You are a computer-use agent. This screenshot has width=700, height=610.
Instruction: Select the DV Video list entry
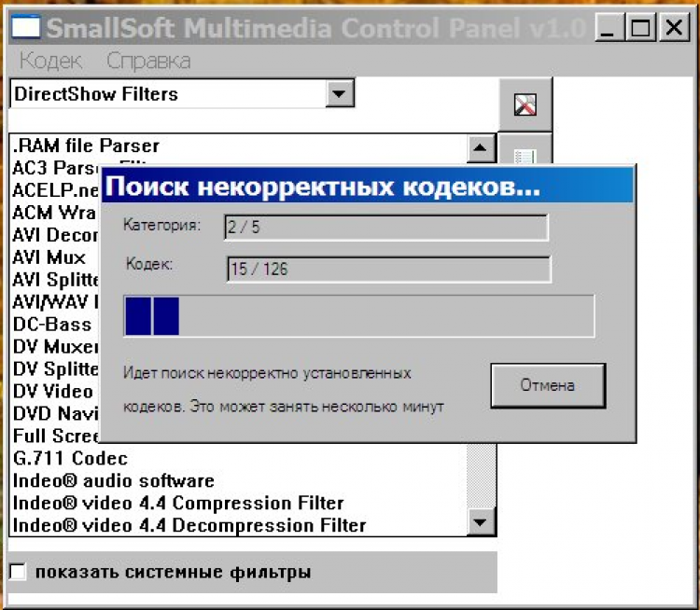pyautogui.click(x=53, y=392)
